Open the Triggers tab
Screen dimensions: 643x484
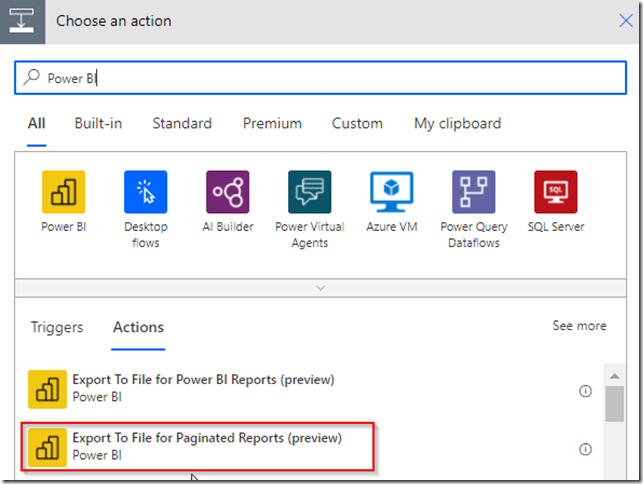click(57, 327)
